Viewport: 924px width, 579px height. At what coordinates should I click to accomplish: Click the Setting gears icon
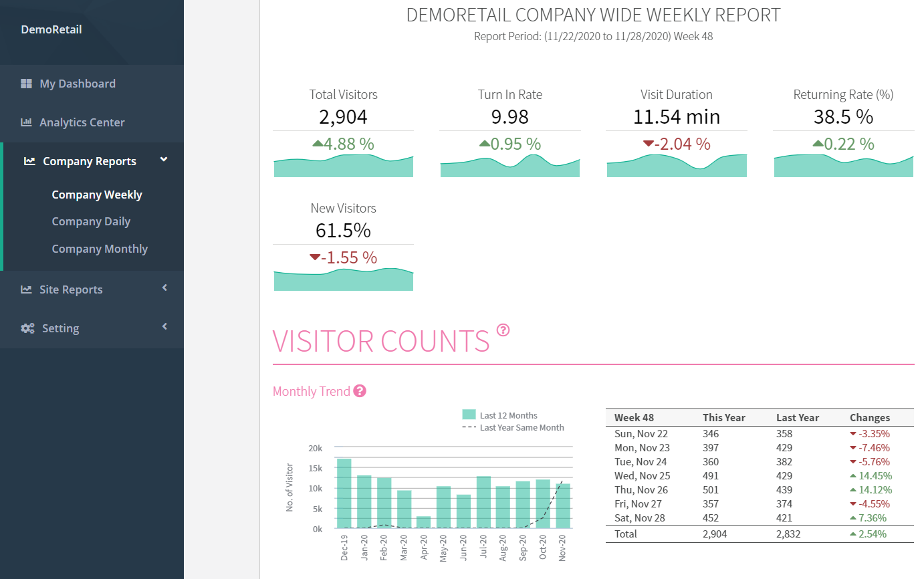(27, 328)
